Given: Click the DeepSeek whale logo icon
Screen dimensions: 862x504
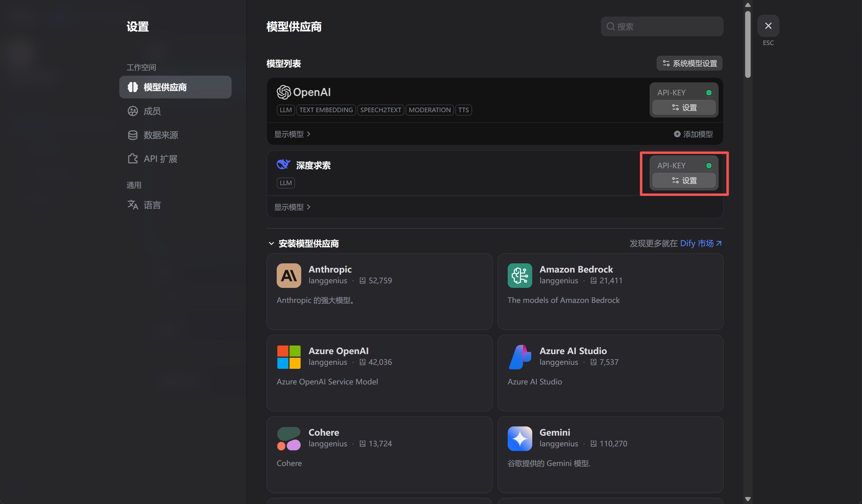Looking at the screenshot, I should [283, 164].
